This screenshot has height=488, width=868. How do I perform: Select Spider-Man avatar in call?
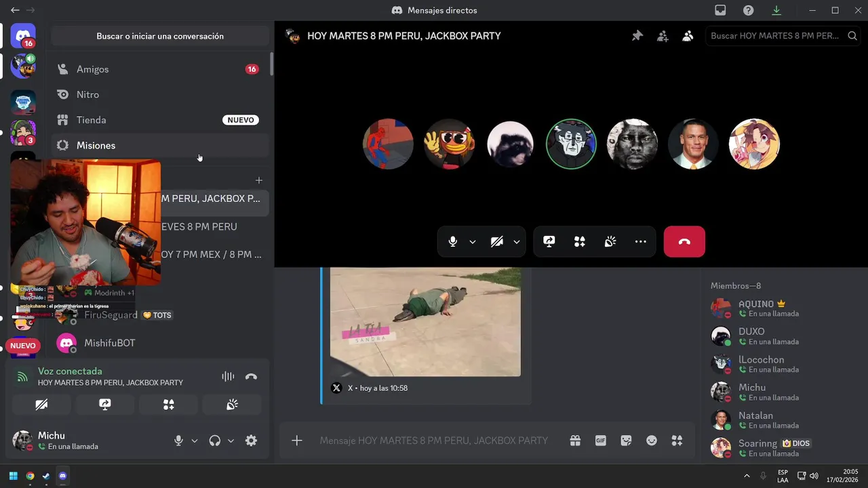[x=388, y=144]
